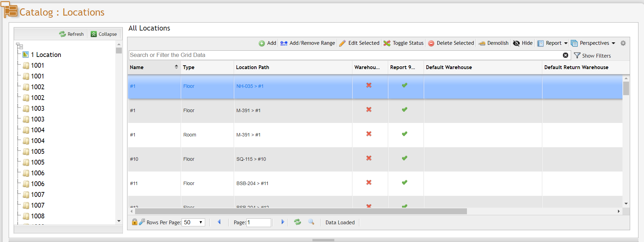Toggle Status of selected location
The width and height of the screenshot is (644, 242).
[403, 43]
